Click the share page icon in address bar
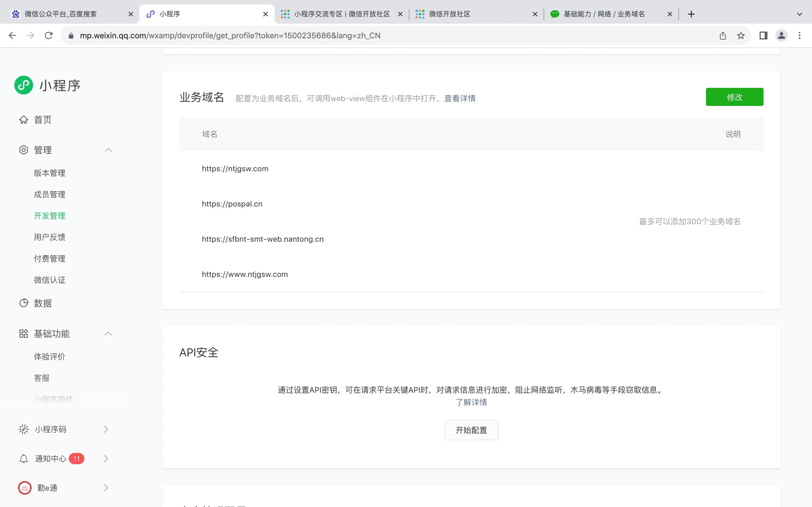The width and height of the screenshot is (812, 507). tap(723, 35)
